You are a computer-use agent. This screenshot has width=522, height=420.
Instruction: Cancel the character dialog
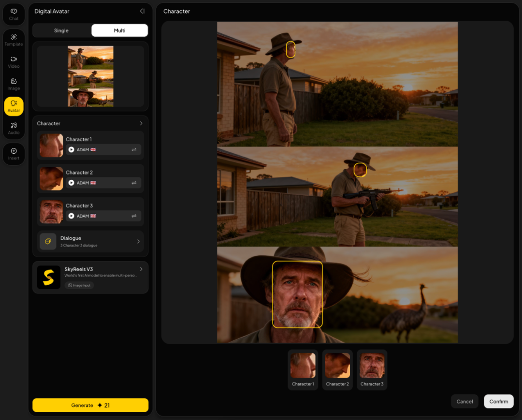(x=464, y=401)
